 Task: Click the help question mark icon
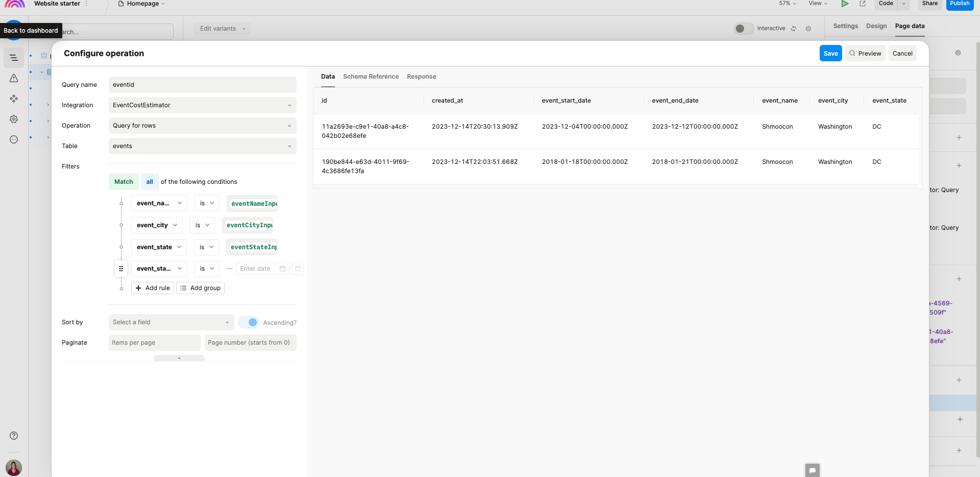coord(14,436)
